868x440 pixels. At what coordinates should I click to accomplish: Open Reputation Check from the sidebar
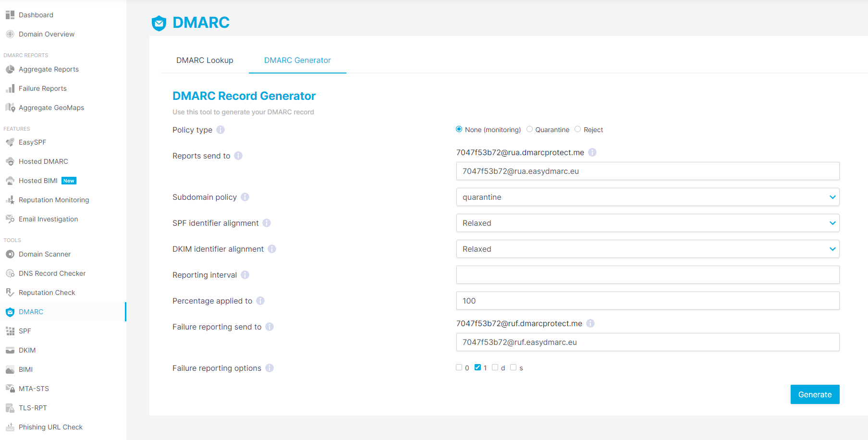click(x=47, y=292)
